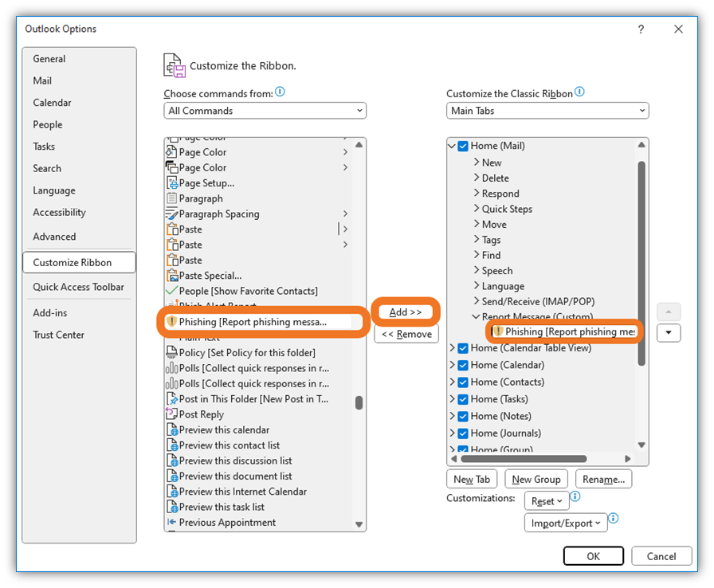Click the Preview this calendar icon
Screen dimensions: 714x588
click(172, 429)
